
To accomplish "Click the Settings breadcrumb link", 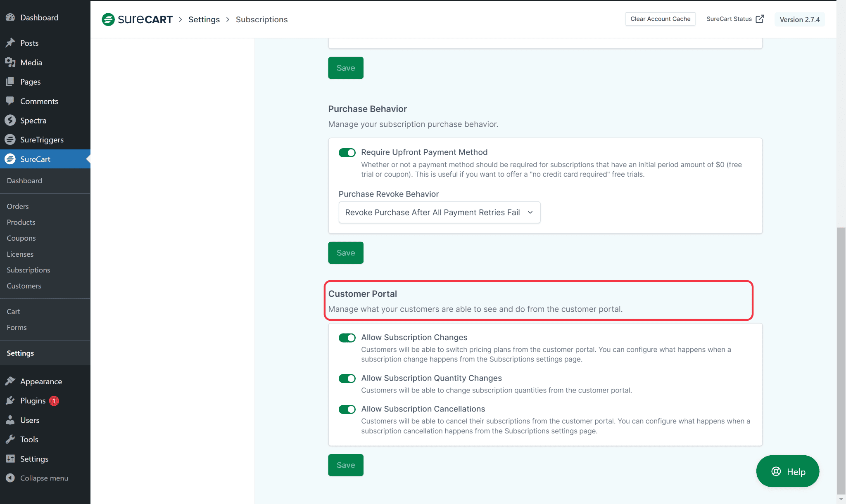I will tap(204, 19).
